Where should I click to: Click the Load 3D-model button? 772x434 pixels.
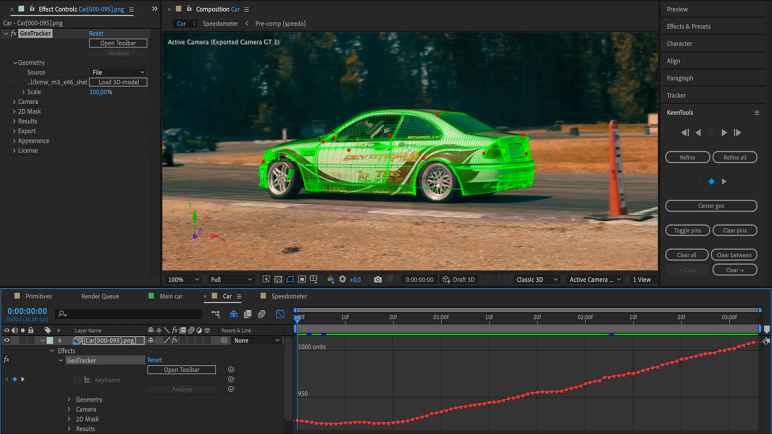point(117,82)
